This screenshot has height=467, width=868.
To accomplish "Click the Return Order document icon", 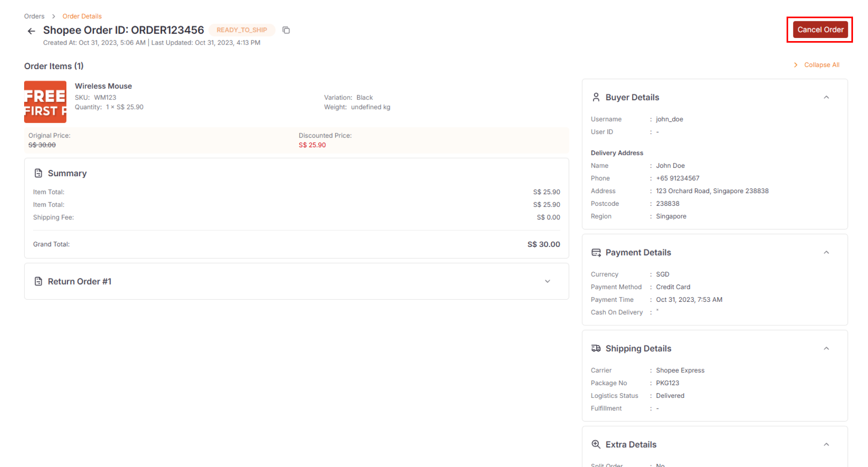I will coord(38,281).
